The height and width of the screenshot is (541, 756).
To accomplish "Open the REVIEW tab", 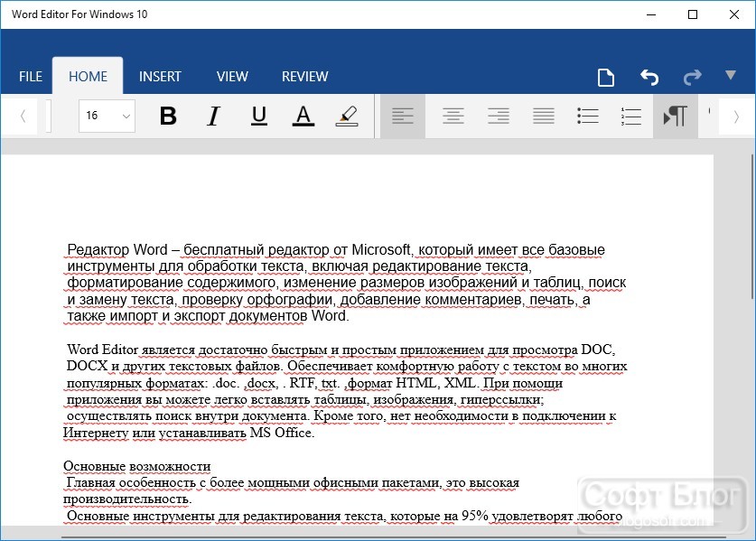I will tap(304, 76).
